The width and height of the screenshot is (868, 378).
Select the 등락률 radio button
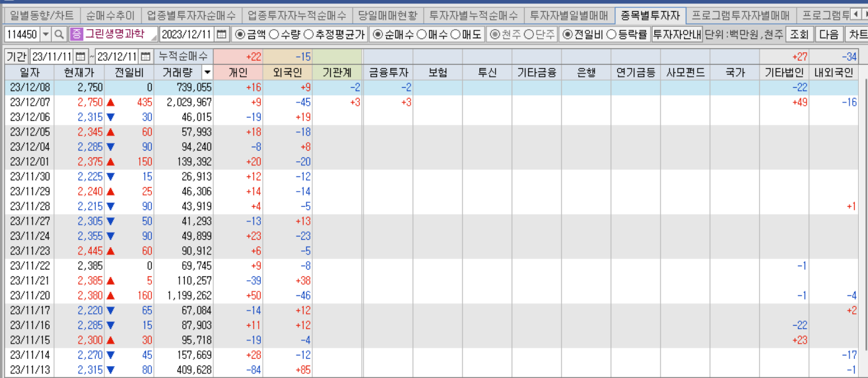611,34
